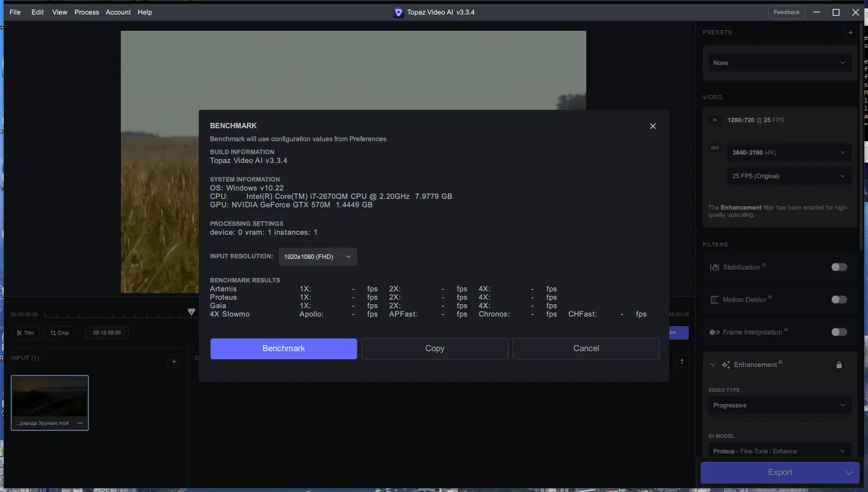Copy benchmark results with the Copy button

pyautogui.click(x=435, y=349)
